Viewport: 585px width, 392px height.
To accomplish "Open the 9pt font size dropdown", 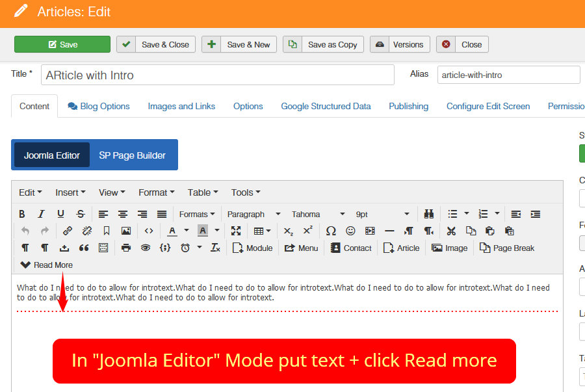I will pos(383,214).
